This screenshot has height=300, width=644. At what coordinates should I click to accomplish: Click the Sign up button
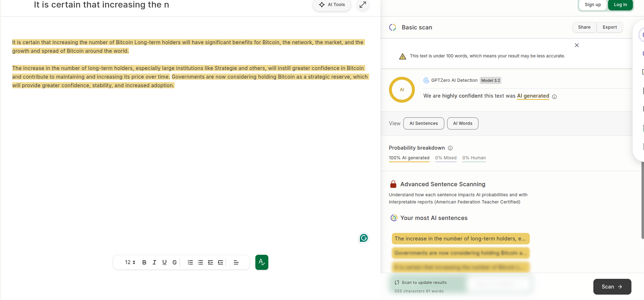coord(593,5)
